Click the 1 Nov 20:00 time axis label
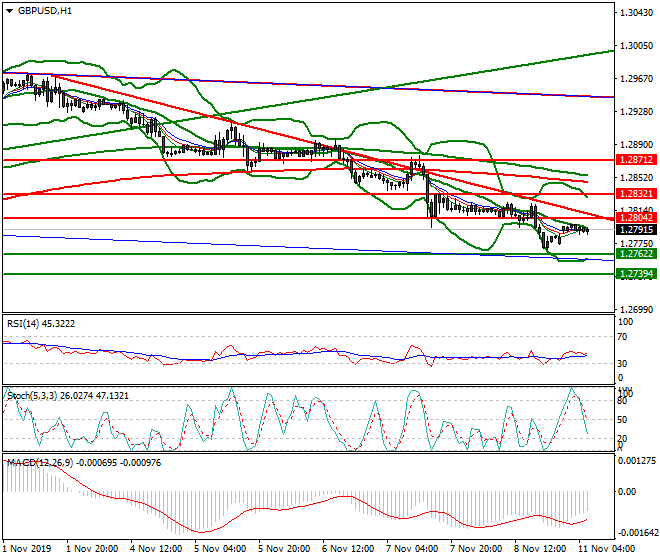This screenshot has height=560, width=660. click(x=92, y=549)
